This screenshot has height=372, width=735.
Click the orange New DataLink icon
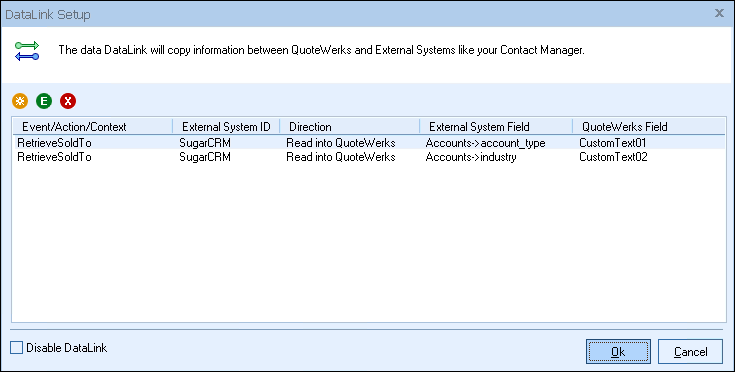tap(20, 101)
